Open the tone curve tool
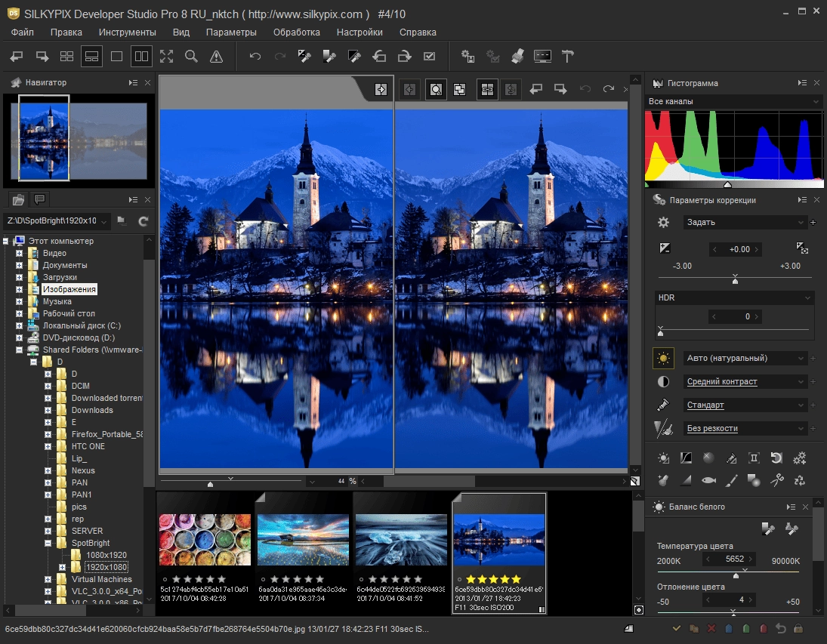 686,458
